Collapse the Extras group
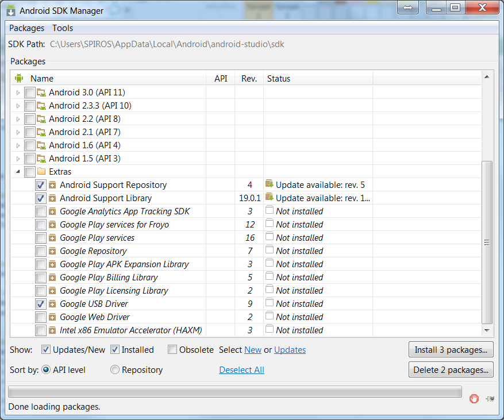Image resolution: width=504 pixels, height=420 pixels. click(18, 172)
